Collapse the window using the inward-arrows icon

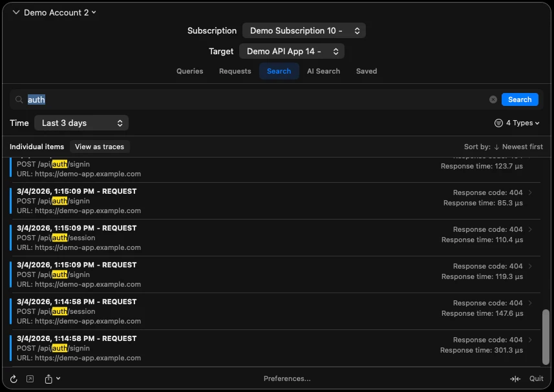tap(515, 378)
